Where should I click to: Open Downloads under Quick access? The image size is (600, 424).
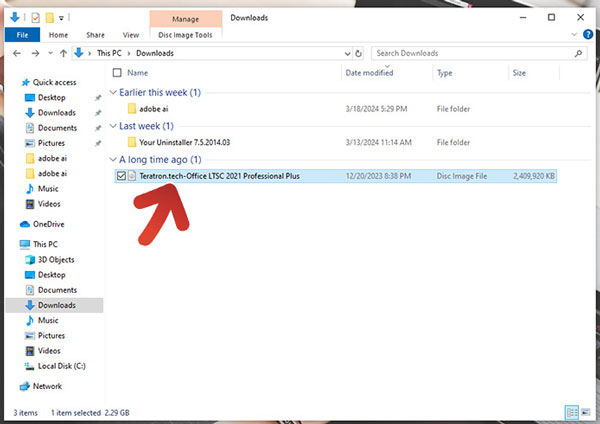tap(57, 113)
